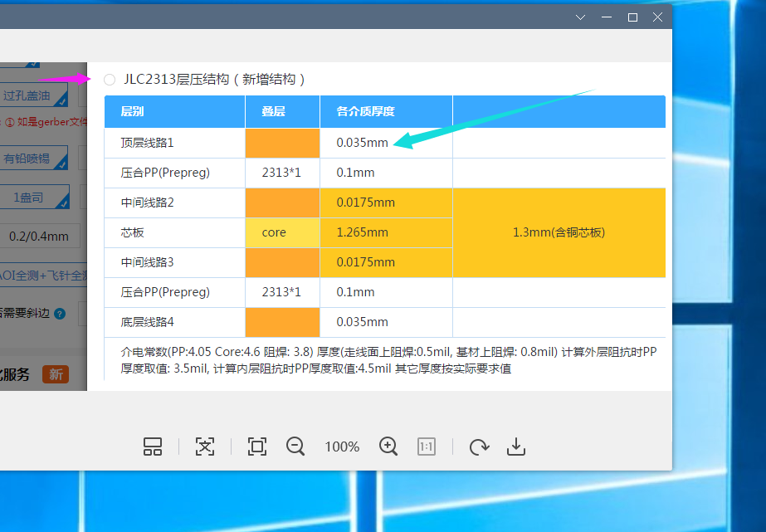Screen dimensions: 766x532
Task: Click the 0.0175mm value for 中间线路2
Action: [x=365, y=203]
